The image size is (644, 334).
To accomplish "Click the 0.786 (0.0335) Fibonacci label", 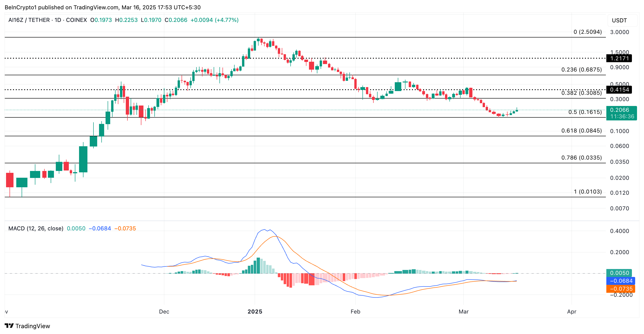I will point(581,158).
